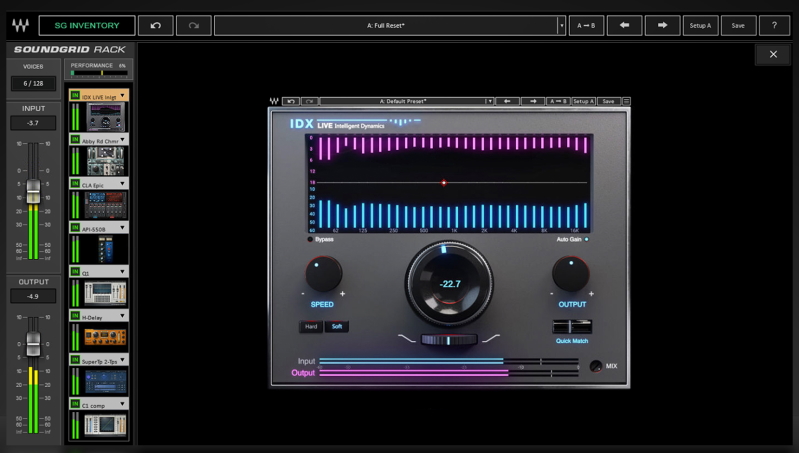799x453 pixels.
Task: Go to previous preset in IDX plugin
Action: pyautogui.click(x=508, y=101)
